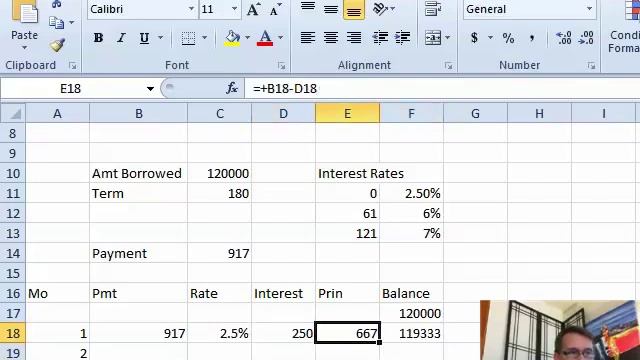This screenshot has height=360, width=640.
Task: Click Decrease Indent icon
Action: (x=380, y=38)
